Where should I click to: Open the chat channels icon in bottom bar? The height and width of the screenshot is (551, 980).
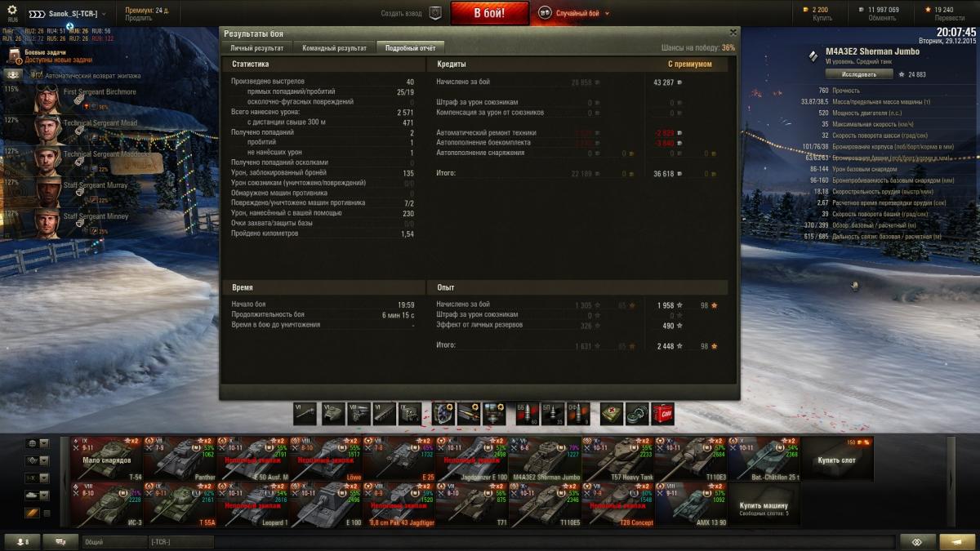click(x=60, y=542)
